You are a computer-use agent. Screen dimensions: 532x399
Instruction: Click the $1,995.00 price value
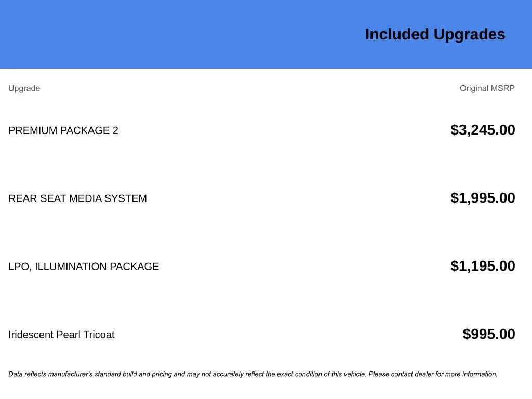(483, 198)
